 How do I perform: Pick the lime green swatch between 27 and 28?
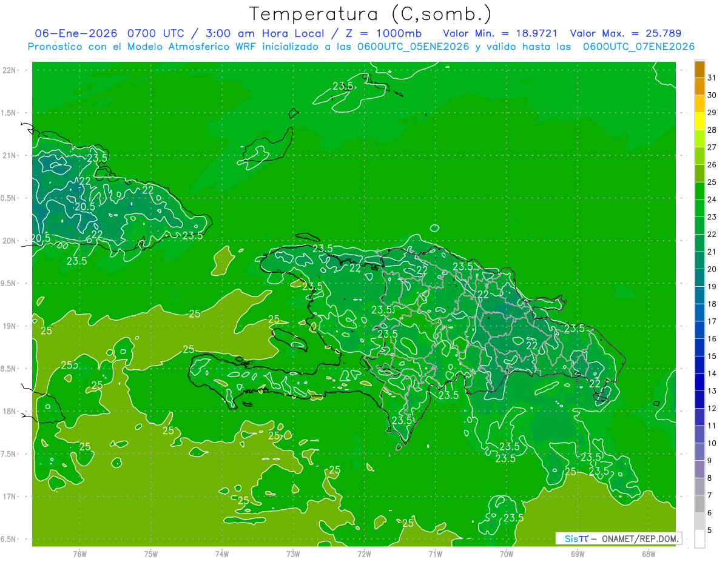point(699,139)
